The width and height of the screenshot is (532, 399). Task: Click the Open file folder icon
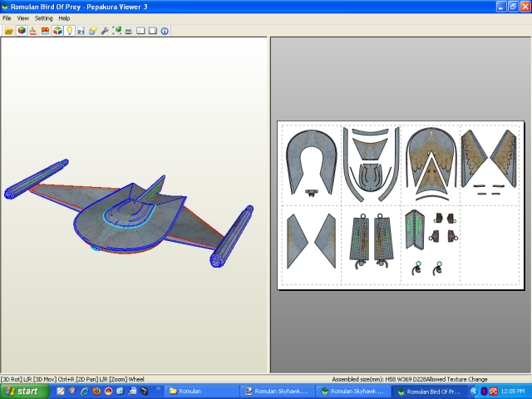(9, 31)
